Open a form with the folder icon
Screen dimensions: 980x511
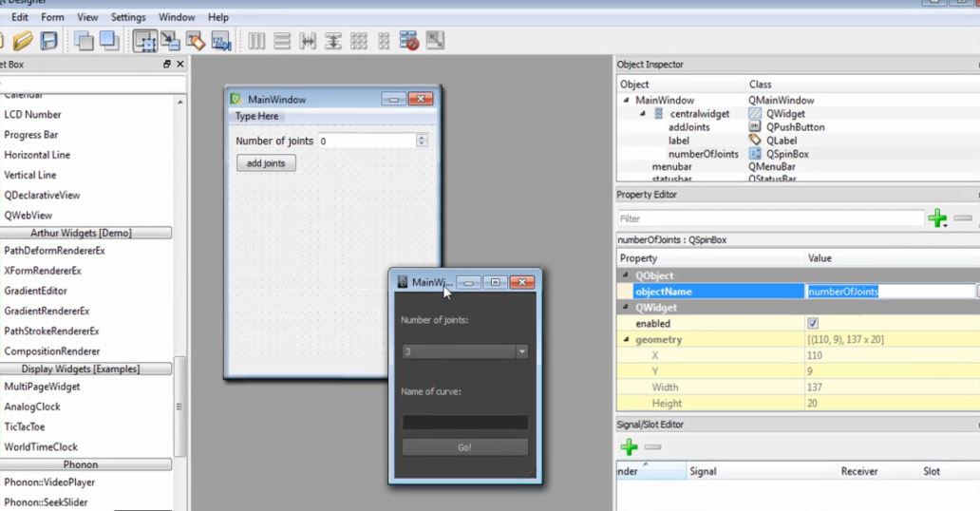click(23, 41)
